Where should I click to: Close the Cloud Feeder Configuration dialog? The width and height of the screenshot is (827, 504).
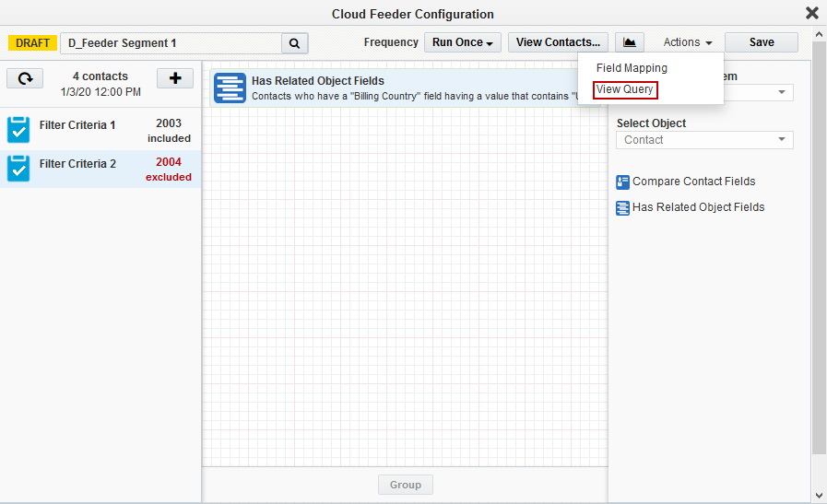pyautogui.click(x=811, y=13)
